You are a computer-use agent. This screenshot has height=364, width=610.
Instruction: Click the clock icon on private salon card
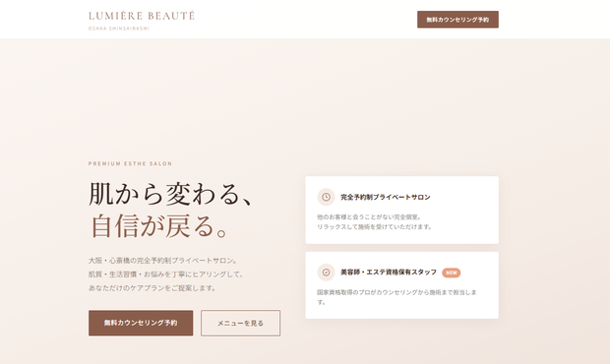point(326,197)
